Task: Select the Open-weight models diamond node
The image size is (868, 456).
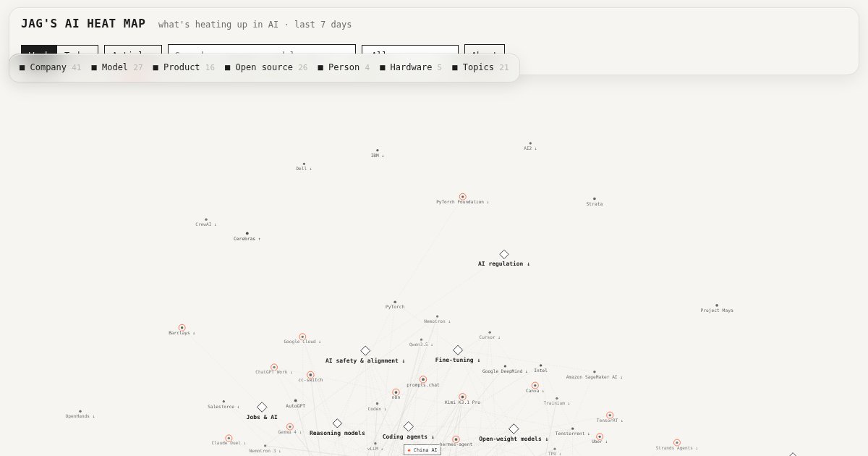Action: coord(514,428)
